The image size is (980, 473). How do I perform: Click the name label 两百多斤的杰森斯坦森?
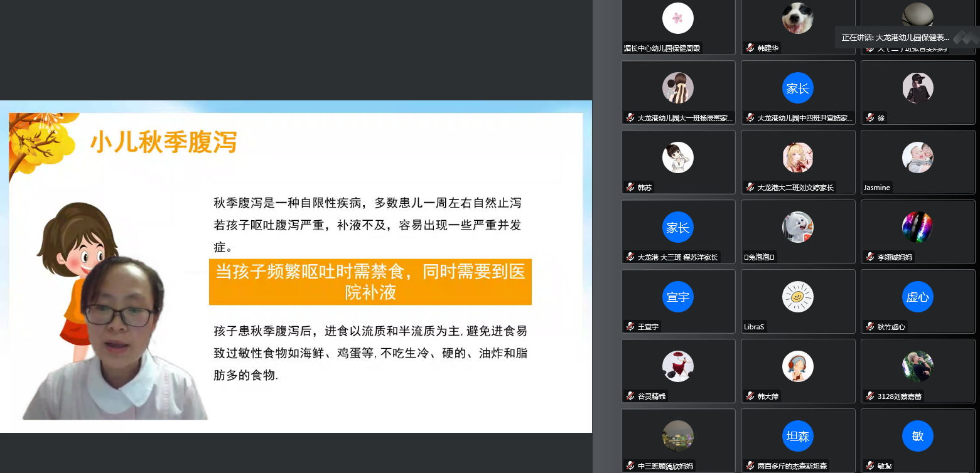pyautogui.click(x=793, y=466)
